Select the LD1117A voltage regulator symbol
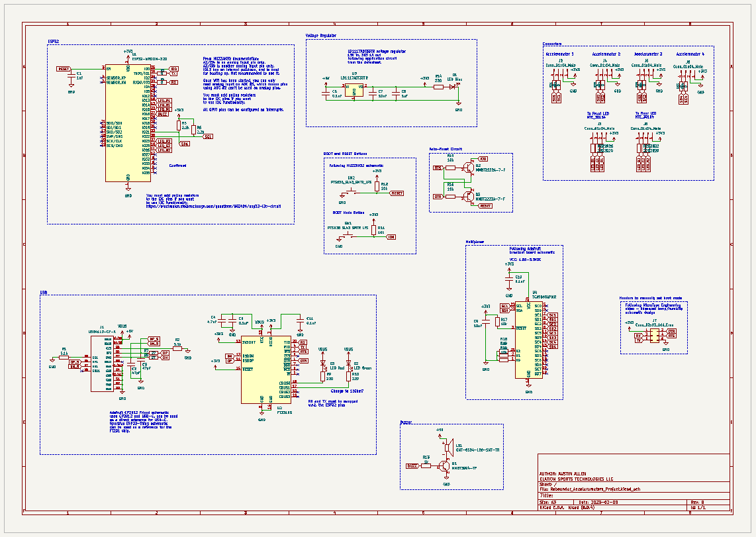The height and width of the screenshot is (537, 756). (x=354, y=91)
